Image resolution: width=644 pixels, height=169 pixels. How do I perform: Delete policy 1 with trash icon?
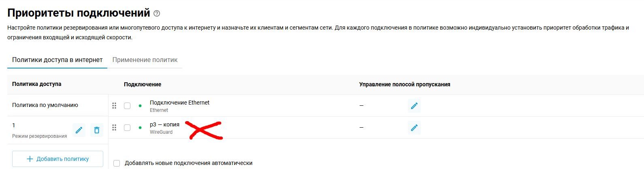(x=97, y=130)
